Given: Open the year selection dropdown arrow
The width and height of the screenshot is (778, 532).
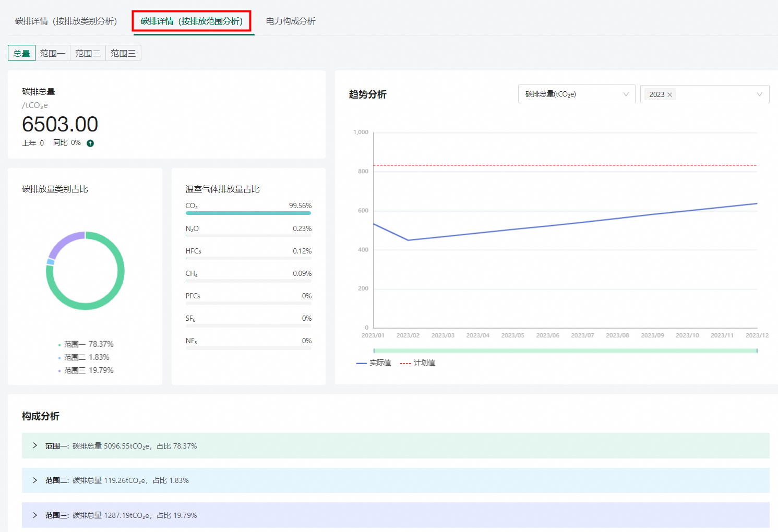Looking at the screenshot, I should (760, 94).
